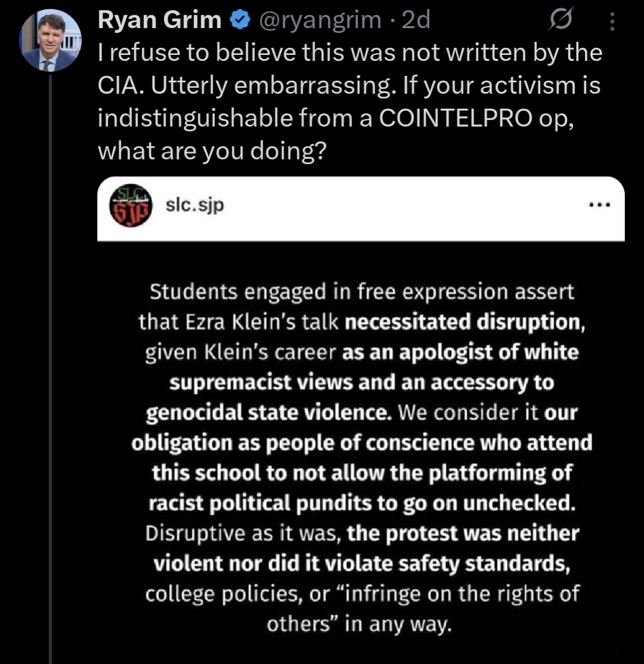
Task: Expand the slc.sjp post's horizontal ellipsis menu
Action: point(599,204)
